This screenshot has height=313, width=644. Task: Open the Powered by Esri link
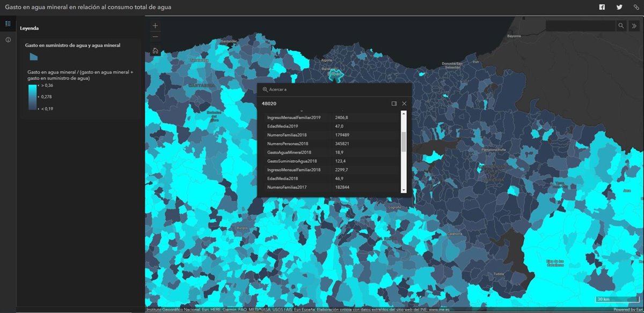(x=627, y=310)
